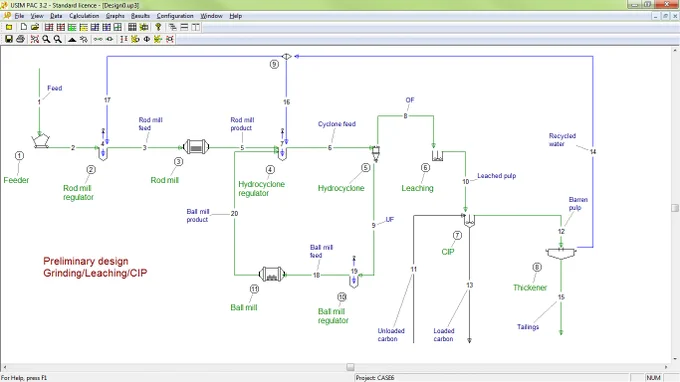Screen dimensions: 680x382
Task: Click the vertical scrollbar down arrow
Action: coord(675,359)
